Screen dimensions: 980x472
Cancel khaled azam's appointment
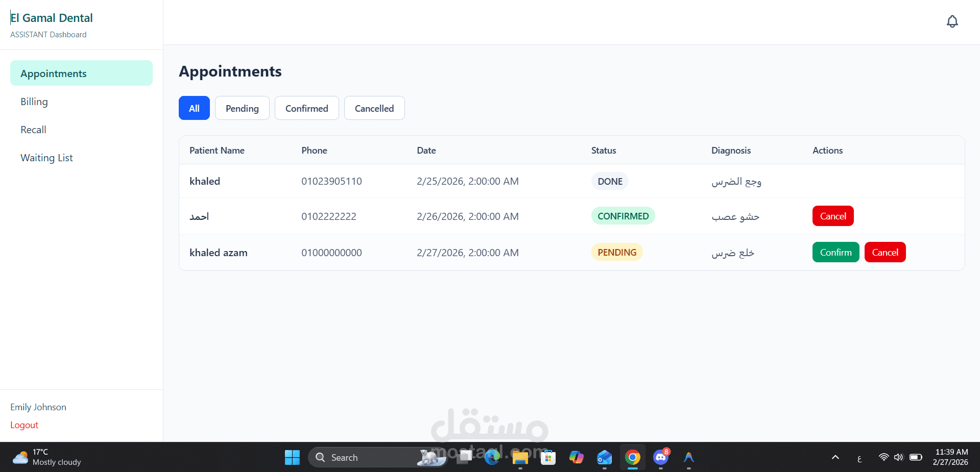[x=885, y=252]
